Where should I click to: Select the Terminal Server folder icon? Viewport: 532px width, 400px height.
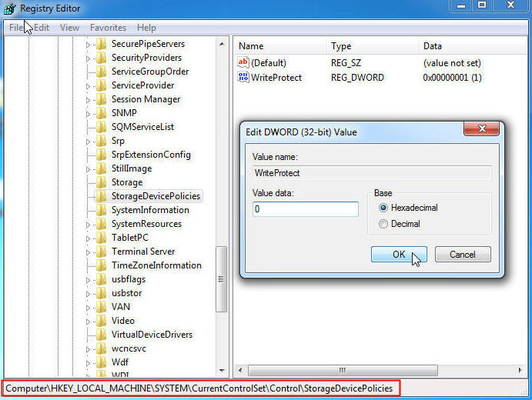pyautogui.click(x=101, y=252)
